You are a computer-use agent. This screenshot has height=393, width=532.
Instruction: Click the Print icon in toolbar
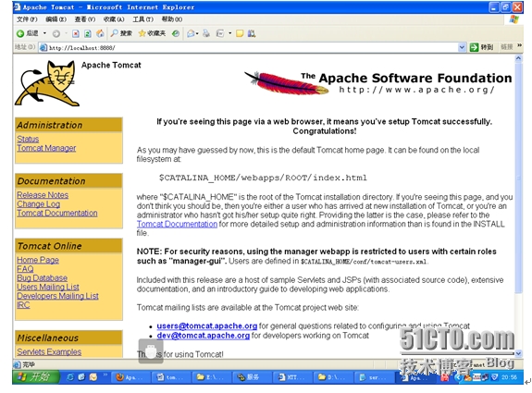click(206, 33)
